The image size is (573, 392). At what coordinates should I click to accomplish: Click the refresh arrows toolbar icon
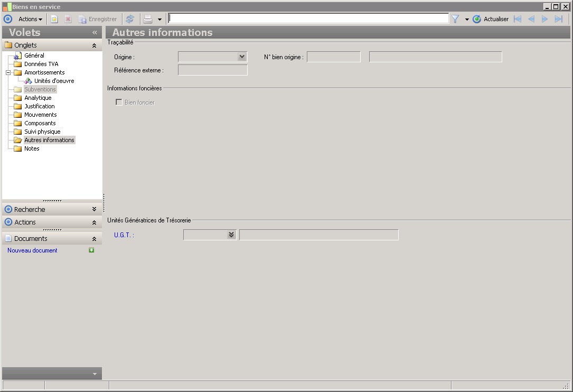130,19
